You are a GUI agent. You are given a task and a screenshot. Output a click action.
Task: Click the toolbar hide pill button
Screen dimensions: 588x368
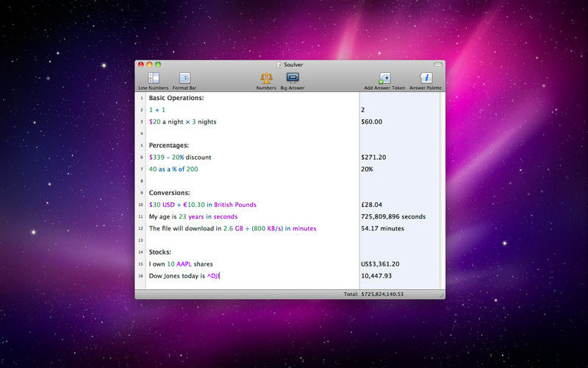pos(438,65)
